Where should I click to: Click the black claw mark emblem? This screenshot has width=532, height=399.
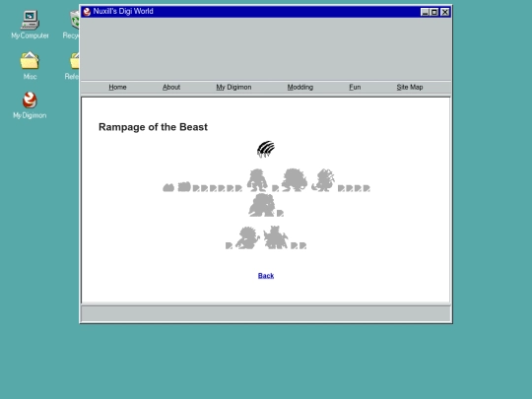click(266, 150)
